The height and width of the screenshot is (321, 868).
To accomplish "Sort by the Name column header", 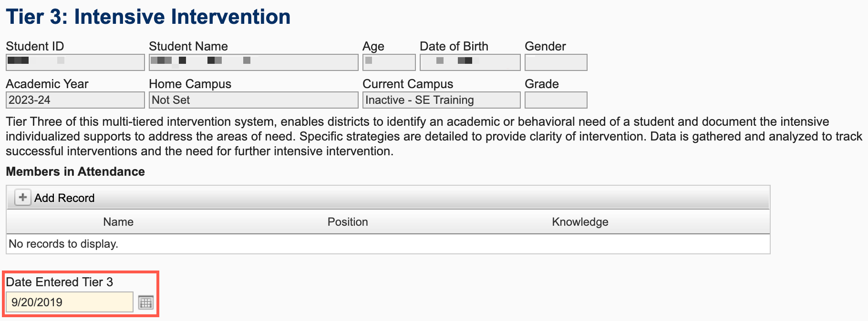I will click(118, 222).
